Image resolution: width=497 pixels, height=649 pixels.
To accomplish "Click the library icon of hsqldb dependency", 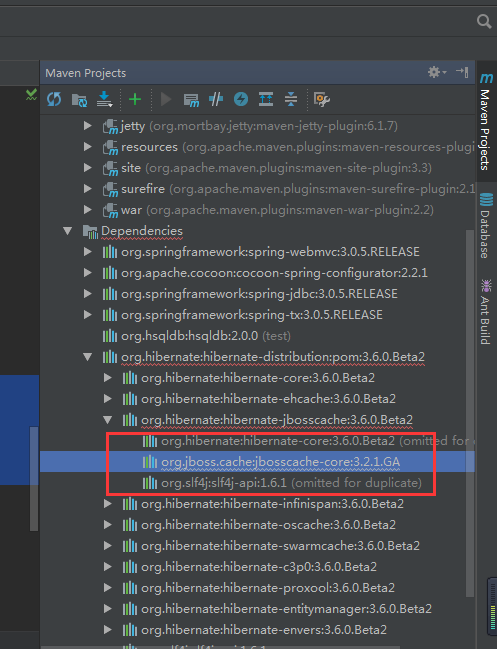I will 110,336.
